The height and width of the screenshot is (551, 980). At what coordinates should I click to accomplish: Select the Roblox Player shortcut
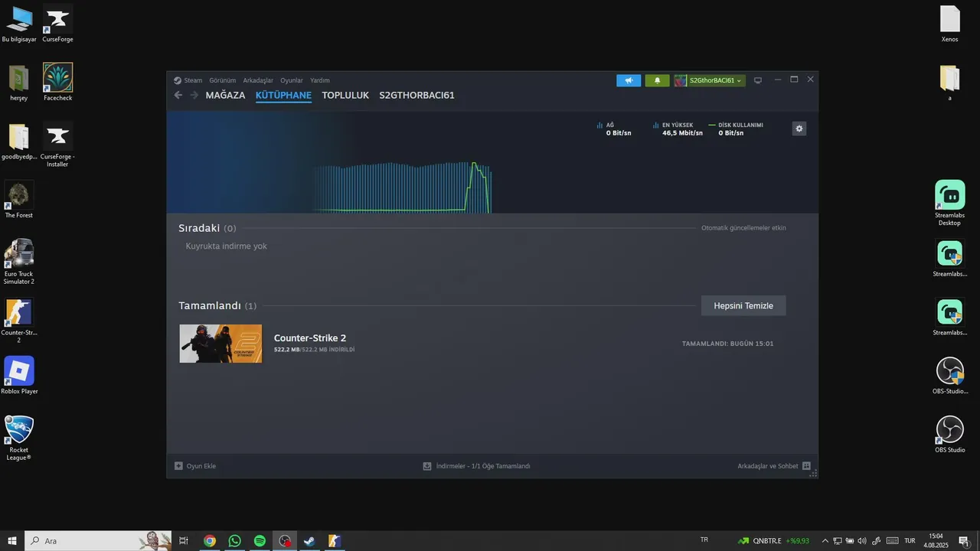(19, 376)
